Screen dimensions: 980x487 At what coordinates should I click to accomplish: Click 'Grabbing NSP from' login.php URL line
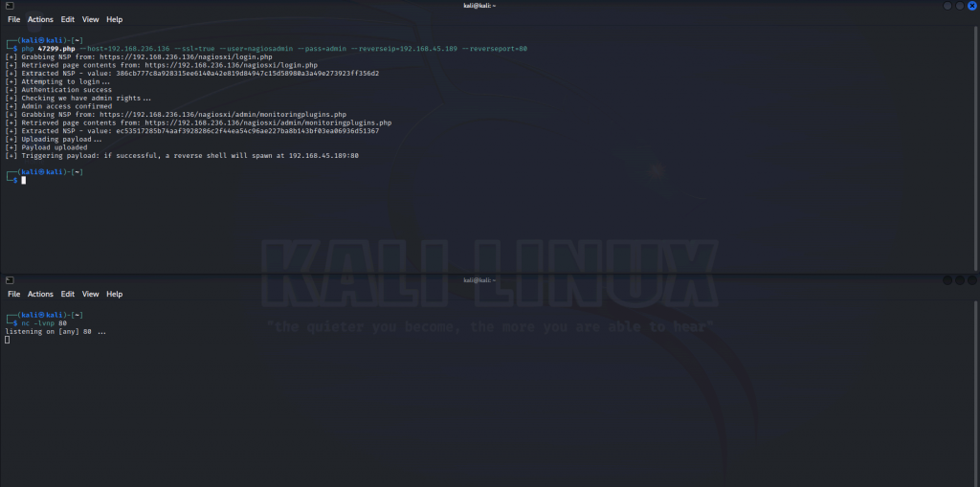click(139, 56)
